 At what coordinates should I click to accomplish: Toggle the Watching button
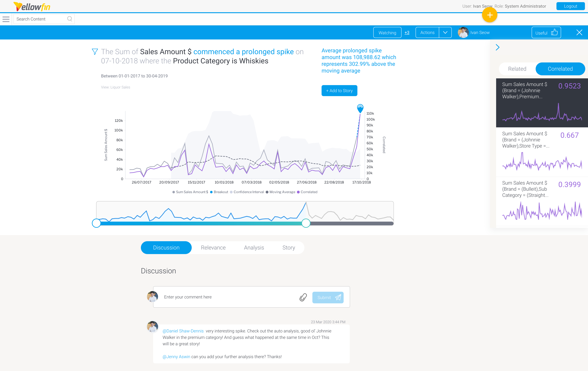pos(387,33)
